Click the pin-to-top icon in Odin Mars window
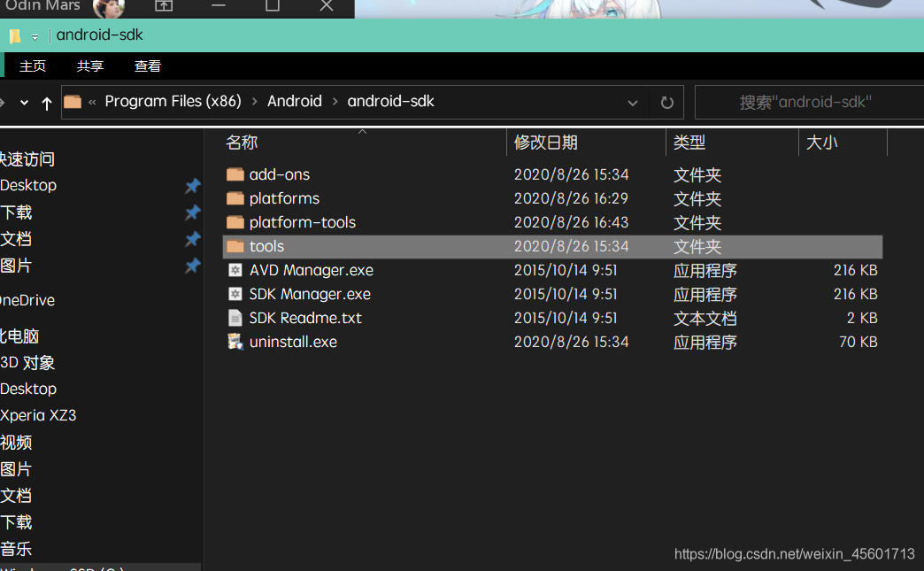The height and width of the screenshot is (571, 924). (164, 6)
